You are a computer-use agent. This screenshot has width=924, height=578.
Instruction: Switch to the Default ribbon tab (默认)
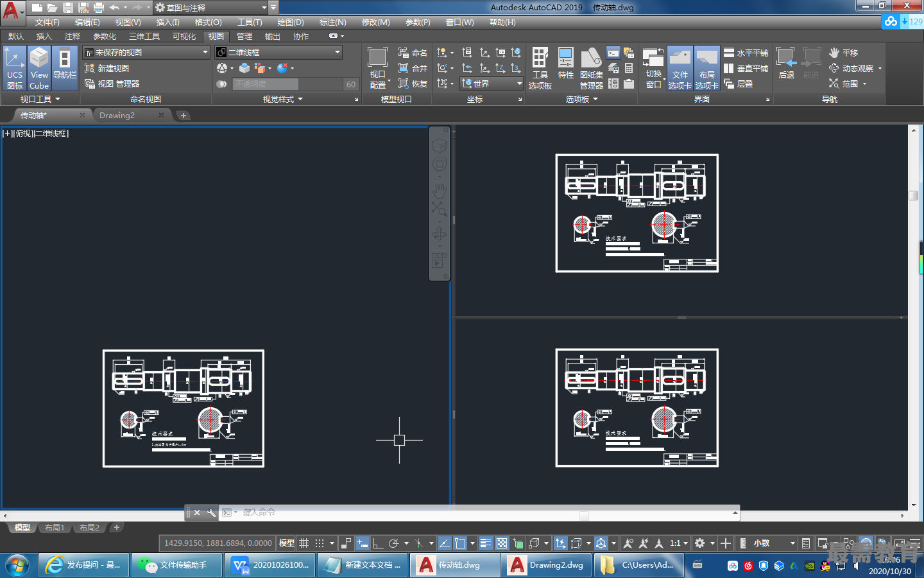(15, 36)
